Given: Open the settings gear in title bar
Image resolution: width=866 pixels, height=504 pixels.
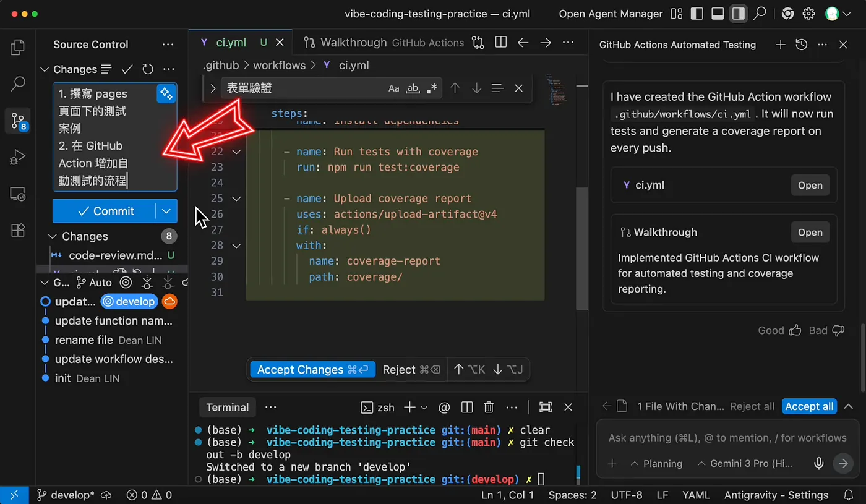Looking at the screenshot, I should 808,14.
